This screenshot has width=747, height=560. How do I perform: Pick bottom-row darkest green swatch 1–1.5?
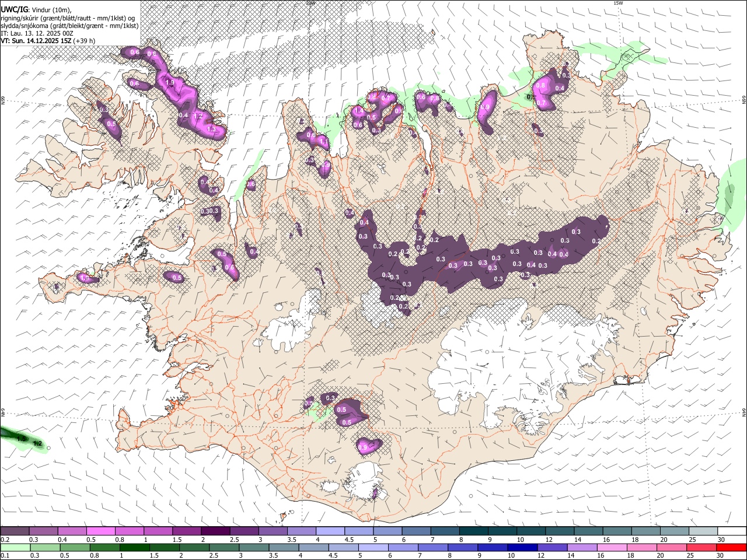tap(134, 548)
